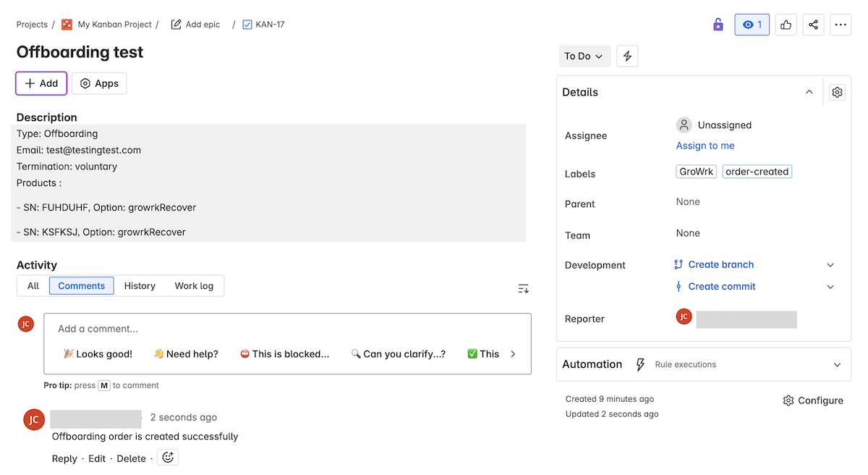This screenshot has width=868, height=475.
Task: Click the Rule executions lightning icon
Action: click(640, 364)
